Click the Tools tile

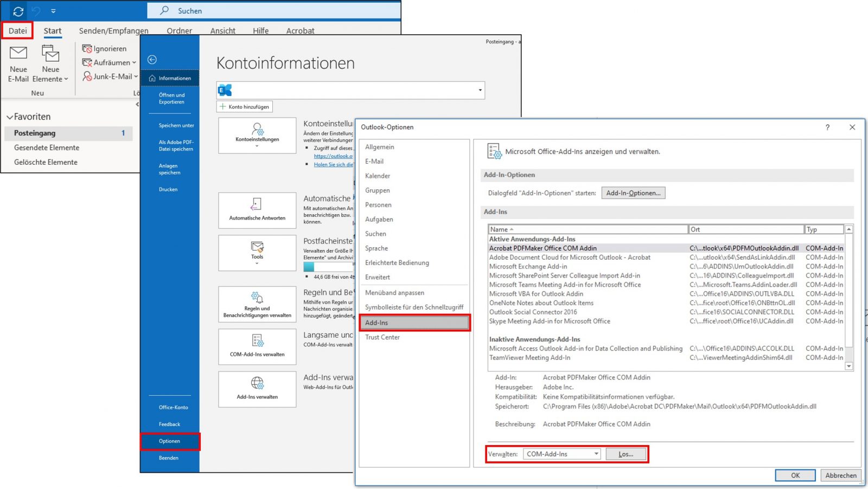point(257,253)
